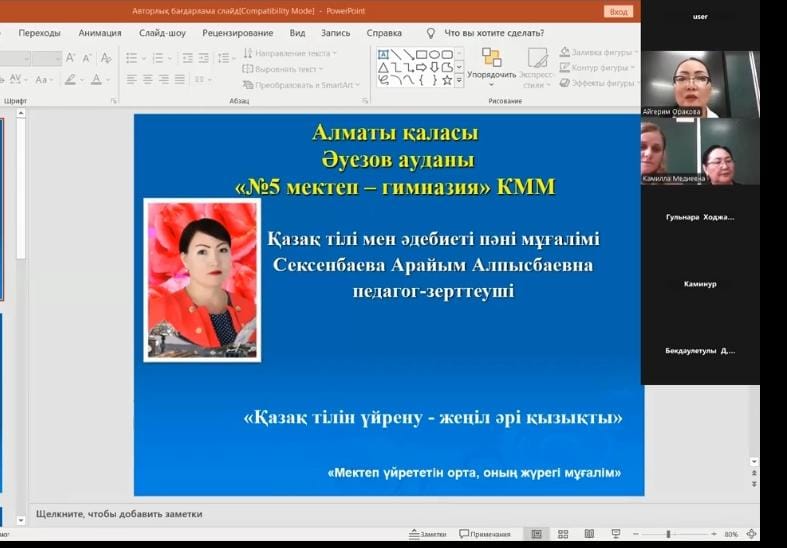Toggle the Заметки notes pane
Viewport: 787px width, 548px height.
tap(428, 534)
